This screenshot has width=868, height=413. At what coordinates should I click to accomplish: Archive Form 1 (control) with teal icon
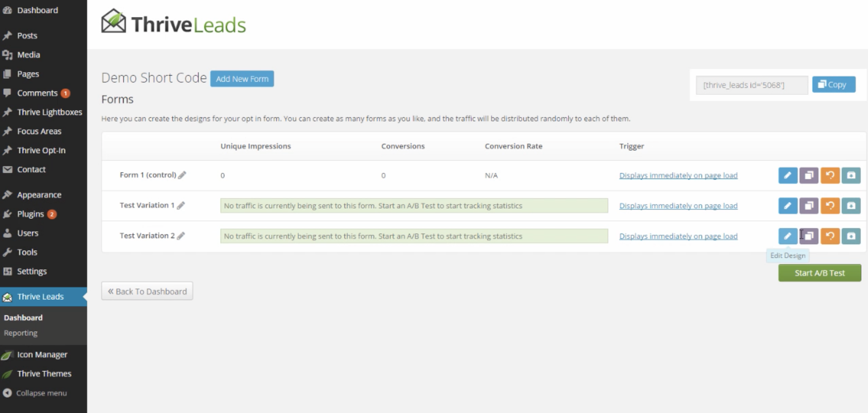(x=851, y=175)
